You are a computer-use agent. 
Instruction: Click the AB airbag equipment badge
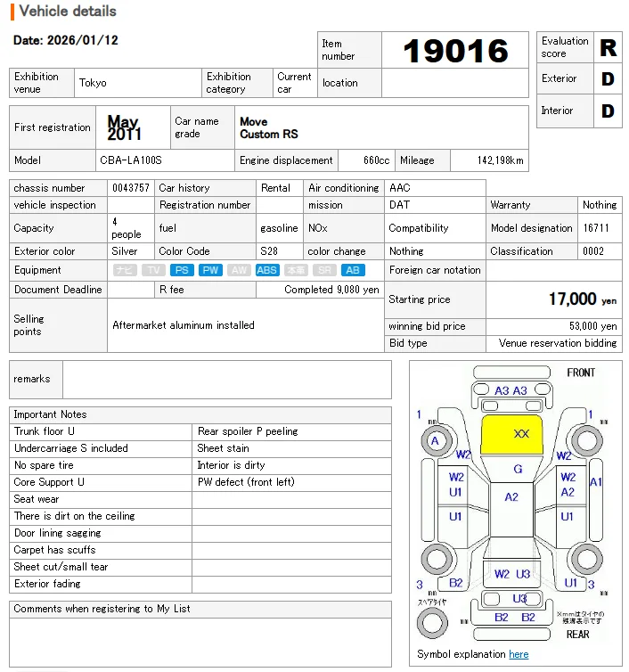pos(353,270)
